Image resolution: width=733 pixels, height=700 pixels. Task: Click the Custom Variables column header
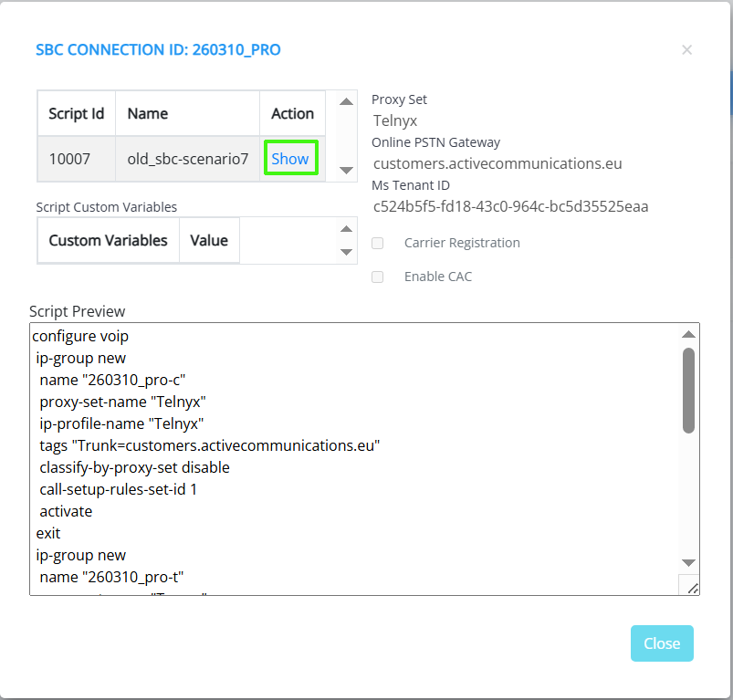[x=108, y=241]
